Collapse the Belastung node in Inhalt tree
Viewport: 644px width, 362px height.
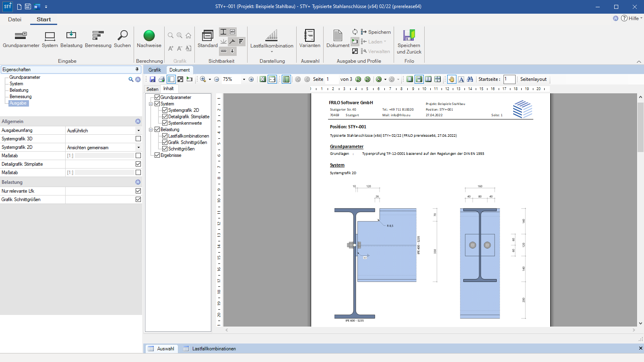click(151, 130)
